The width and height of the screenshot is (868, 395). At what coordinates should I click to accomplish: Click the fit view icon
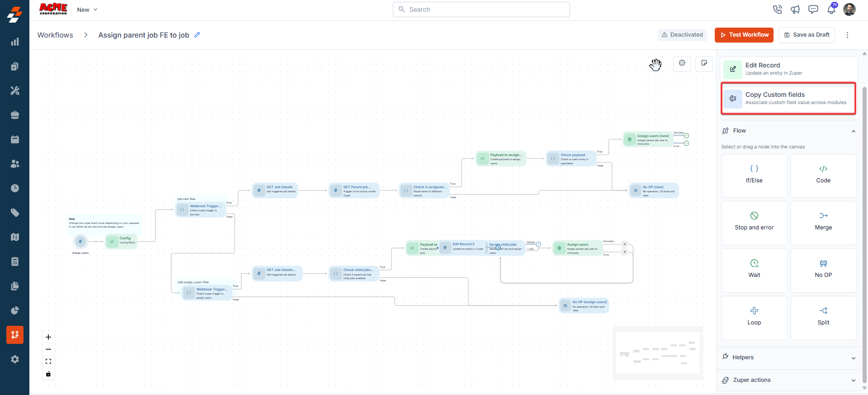click(48, 362)
